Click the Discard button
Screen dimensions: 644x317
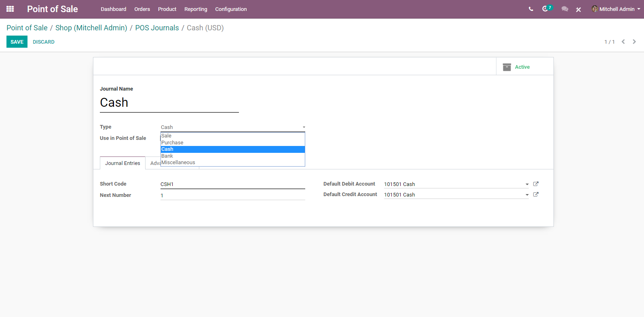tap(44, 42)
